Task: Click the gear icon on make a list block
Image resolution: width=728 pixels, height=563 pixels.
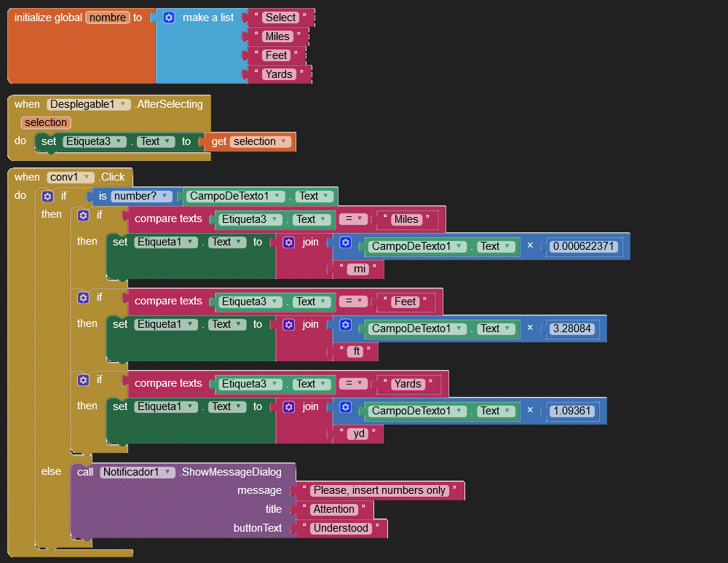Action: [169, 17]
